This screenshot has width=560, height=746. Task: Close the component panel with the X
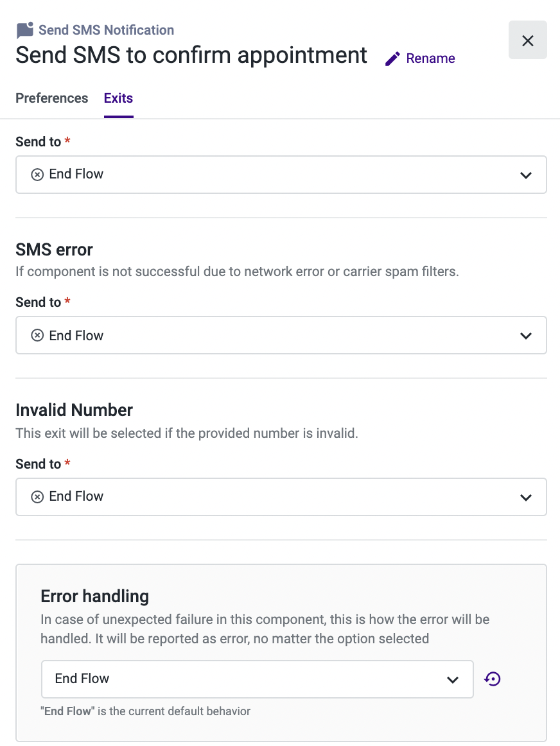coord(528,40)
